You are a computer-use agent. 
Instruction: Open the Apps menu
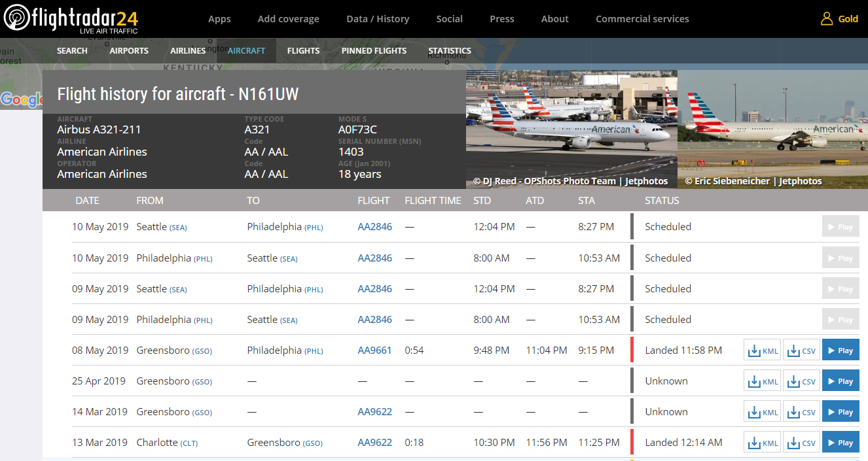(x=219, y=19)
